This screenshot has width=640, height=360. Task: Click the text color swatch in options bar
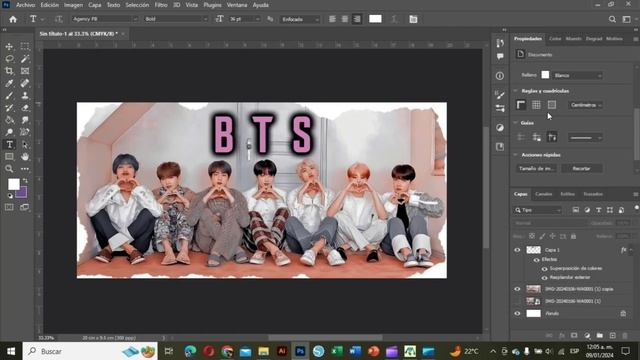375,19
